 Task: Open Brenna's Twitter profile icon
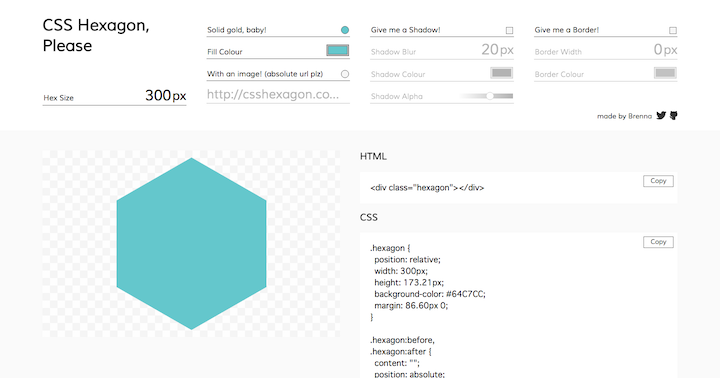[x=661, y=116]
